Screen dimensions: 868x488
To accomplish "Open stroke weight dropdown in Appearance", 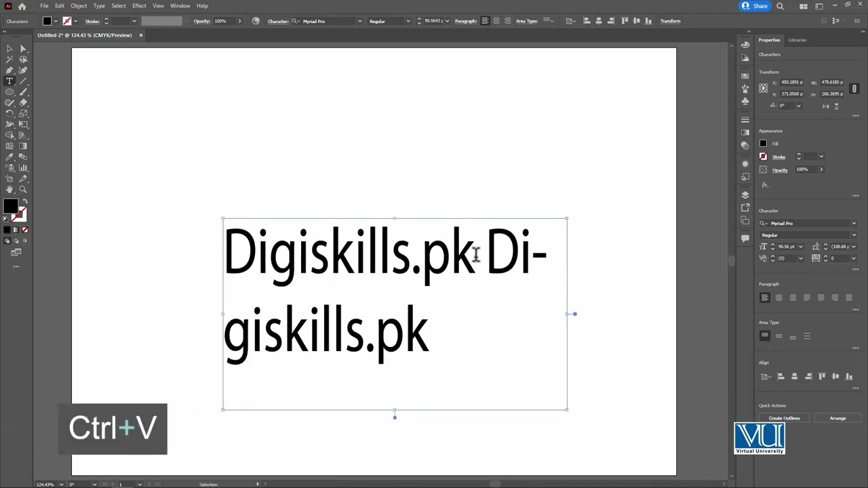I will [821, 157].
